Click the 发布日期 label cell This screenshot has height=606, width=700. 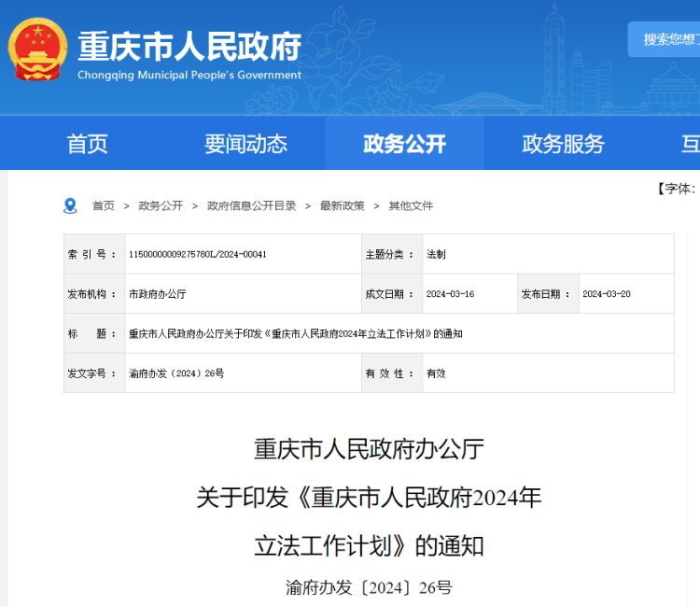pos(548,294)
